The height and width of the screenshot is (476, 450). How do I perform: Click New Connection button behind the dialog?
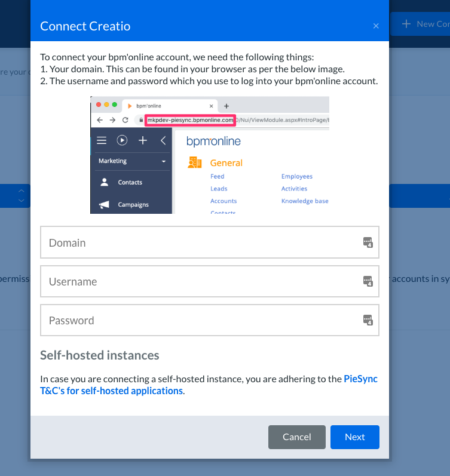tap(421, 24)
